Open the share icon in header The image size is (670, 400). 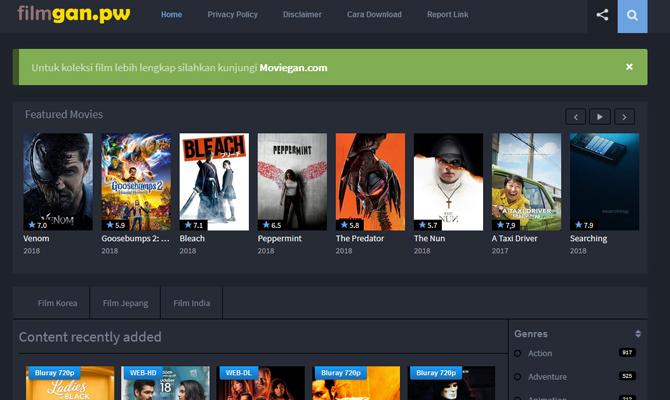click(x=602, y=15)
